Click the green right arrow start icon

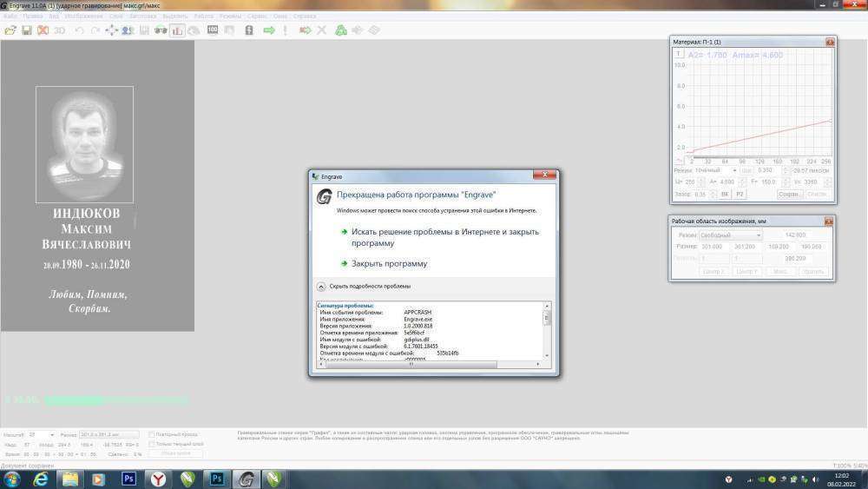(x=269, y=30)
